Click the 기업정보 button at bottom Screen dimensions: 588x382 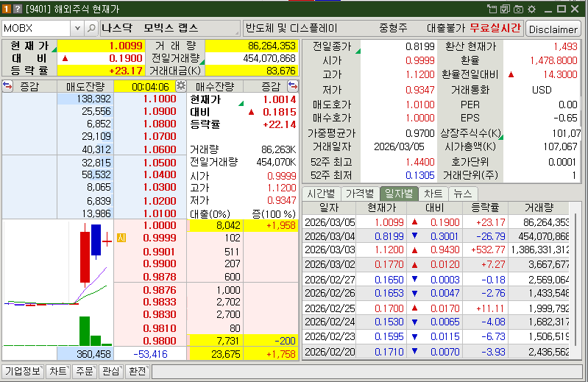[x=23, y=371]
